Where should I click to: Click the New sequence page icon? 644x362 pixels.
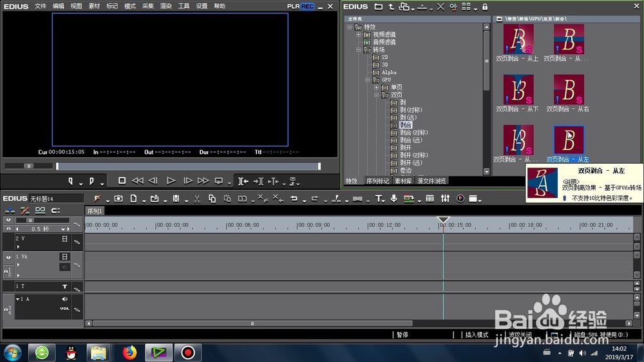[133, 199]
